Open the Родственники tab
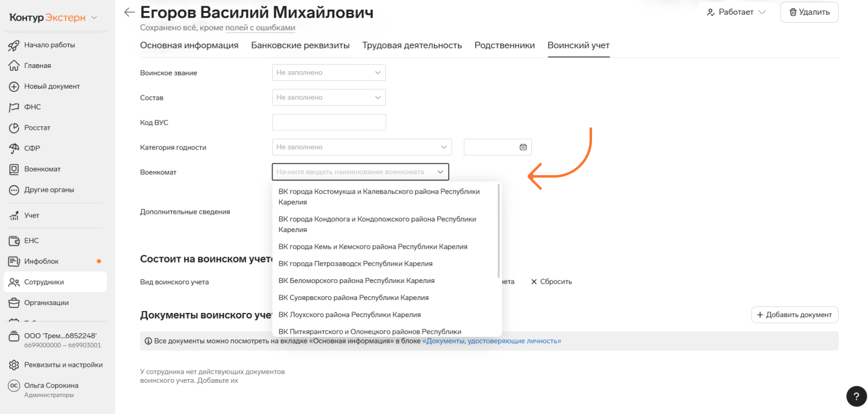The width and height of the screenshot is (868, 414). (504, 45)
